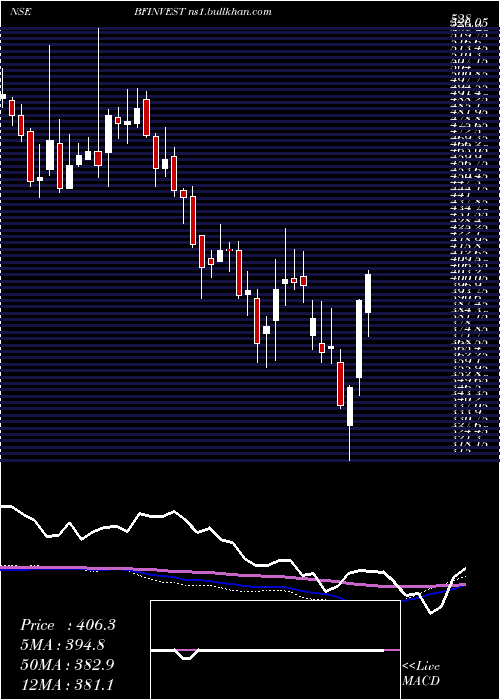
Task: Select the Price : 406.3 readout
Action: pyautogui.click(x=68, y=625)
